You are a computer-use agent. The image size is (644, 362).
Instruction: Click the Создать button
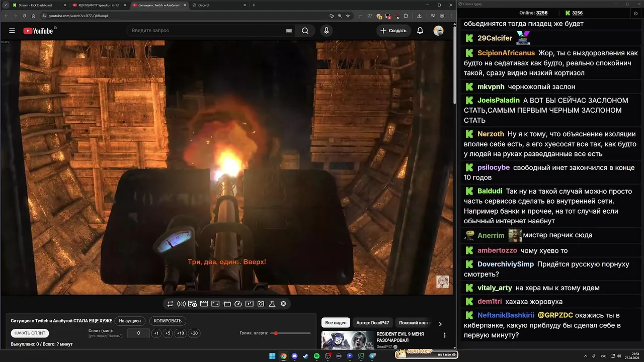393,31
